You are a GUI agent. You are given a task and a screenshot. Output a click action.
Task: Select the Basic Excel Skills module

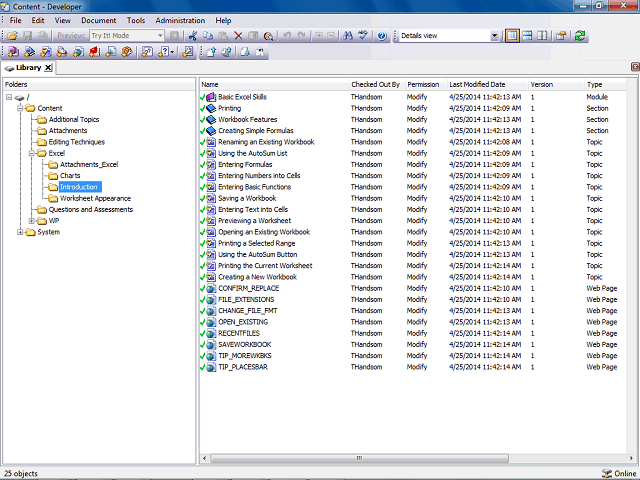(242, 97)
